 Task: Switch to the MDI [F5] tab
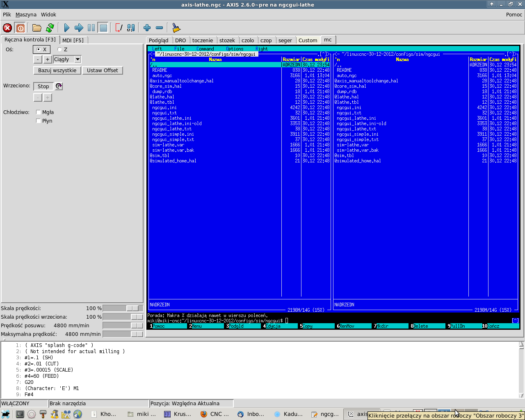coord(73,40)
